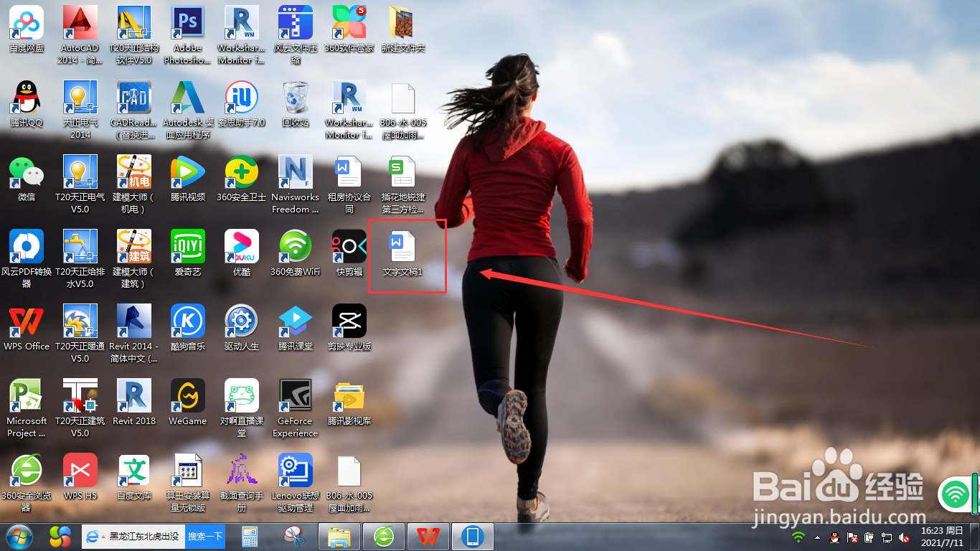Image resolution: width=980 pixels, height=551 pixels.
Task: Launch the 爱奇艺 desktop icon
Action: pyautogui.click(x=188, y=253)
